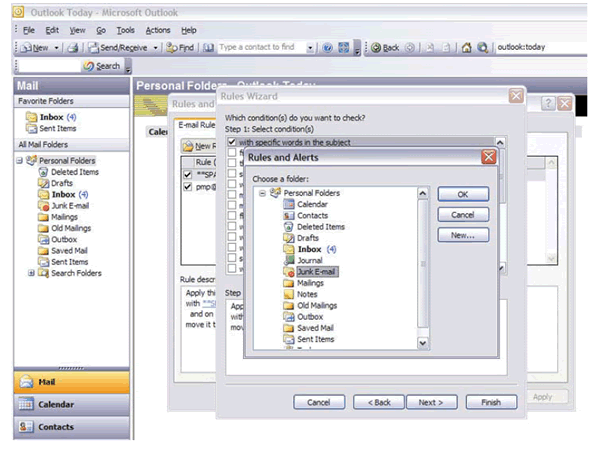This screenshot has width=600, height=458.
Task: Focus the outlook:today address field
Action: (x=540, y=47)
